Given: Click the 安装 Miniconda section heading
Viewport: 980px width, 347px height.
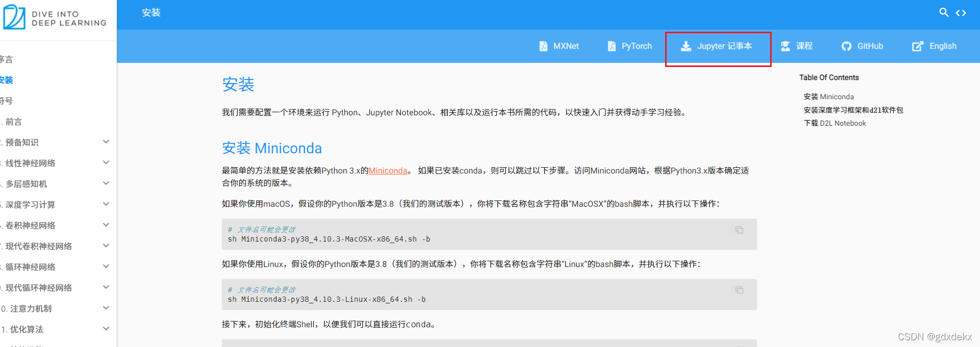Looking at the screenshot, I should (x=272, y=149).
